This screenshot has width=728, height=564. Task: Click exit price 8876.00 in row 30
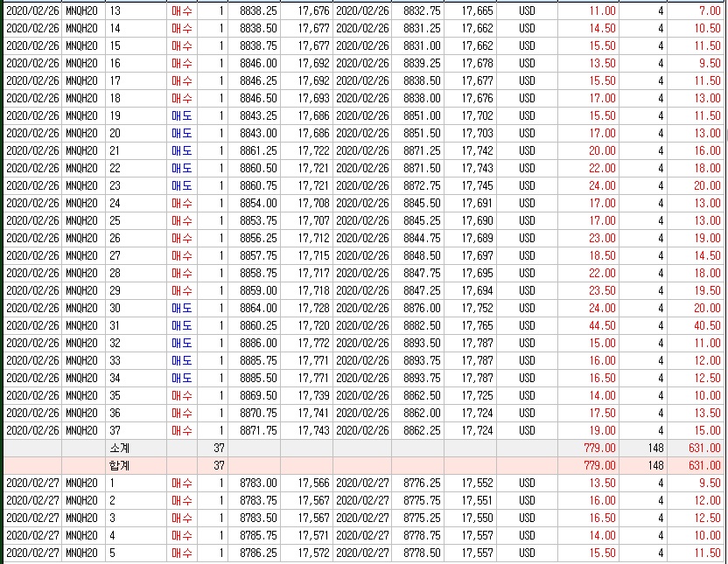pyautogui.click(x=422, y=308)
